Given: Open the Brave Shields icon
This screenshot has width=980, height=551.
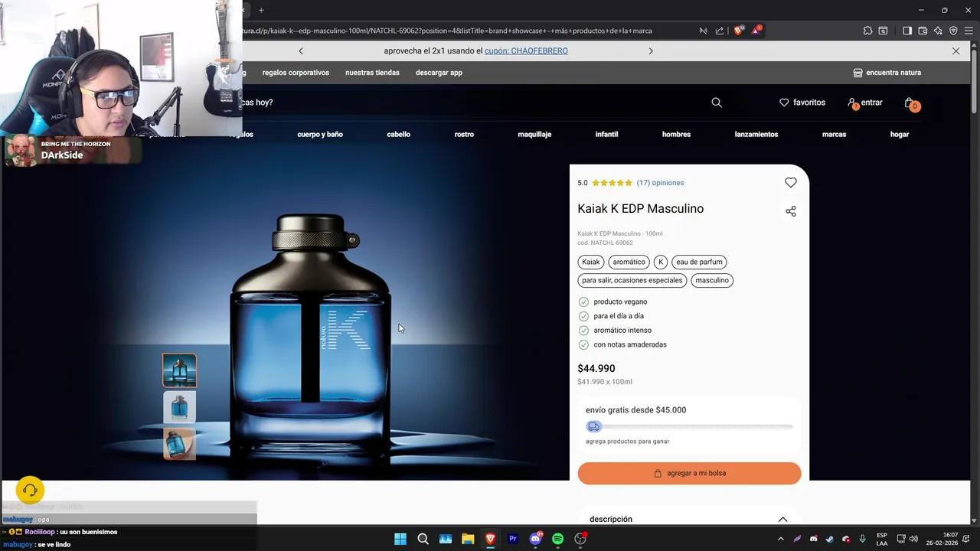Looking at the screenshot, I should (x=738, y=31).
